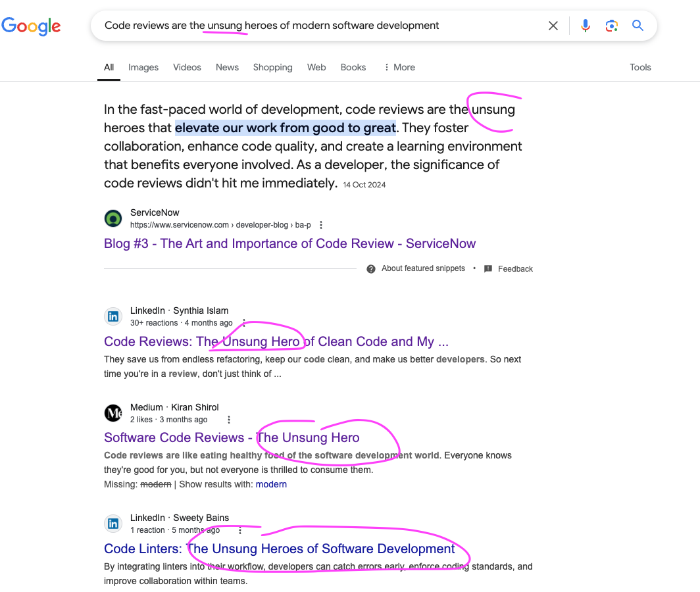Click LinkedIn favicon for Sweety Bains result
Viewport: 700px width, 592px height.
[x=113, y=524]
